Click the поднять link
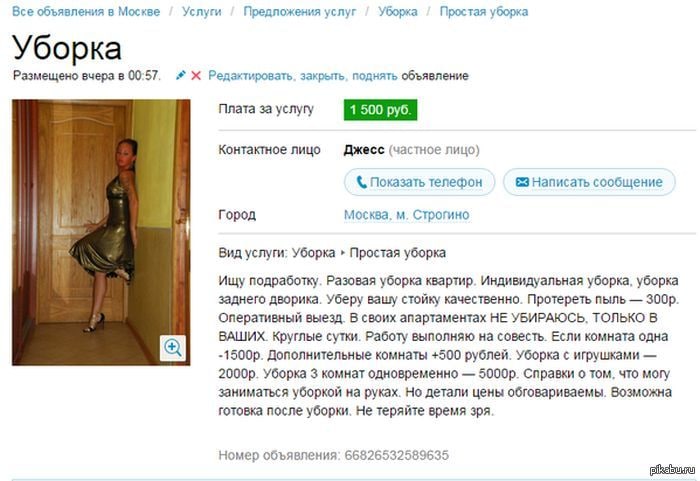The height and width of the screenshot is (481, 700). (x=375, y=75)
